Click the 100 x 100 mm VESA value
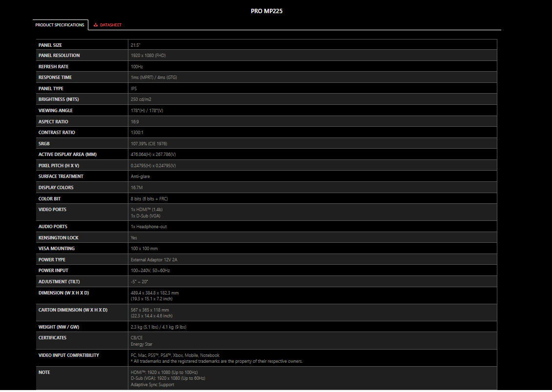The image size is (552, 392). 144,249
